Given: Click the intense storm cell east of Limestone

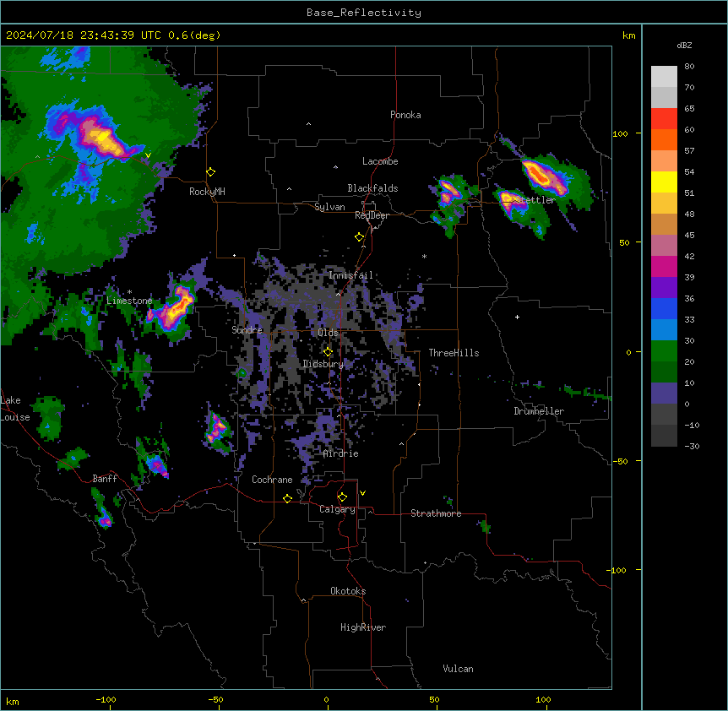Looking at the screenshot, I should click(174, 308).
